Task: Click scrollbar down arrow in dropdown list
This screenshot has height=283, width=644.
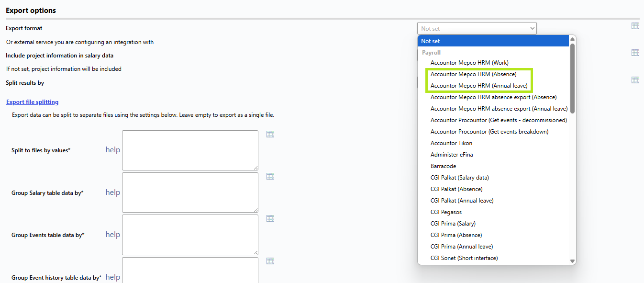Action: (x=572, y=261)
